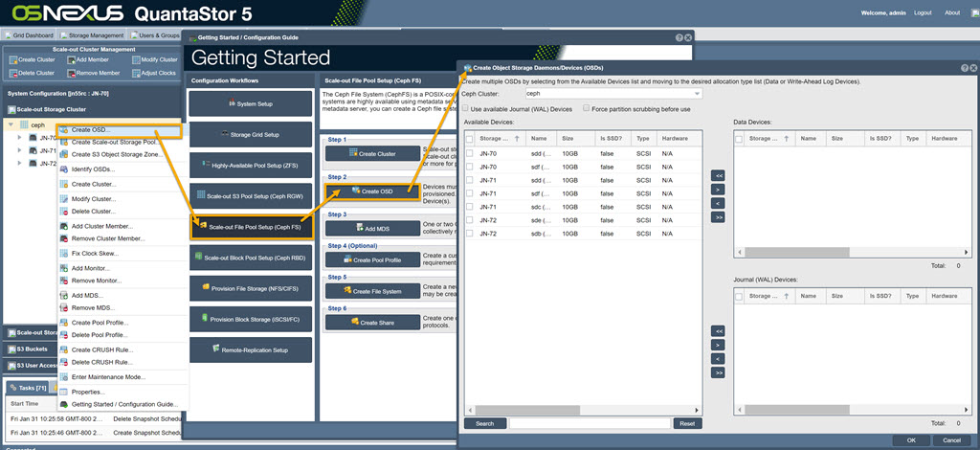Open Provision Block Storage (iSCSI/FC) workflow
Viewport: 980px width, 450px height.
coord(250,319)
